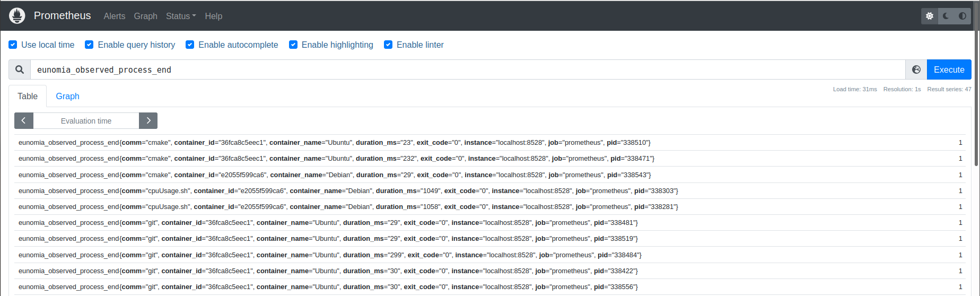Image resolution: width=980 pixels, height=296 pixels.
Task: Uncheck the Enable autocomplete checkbox
Action: click(190, 45)
